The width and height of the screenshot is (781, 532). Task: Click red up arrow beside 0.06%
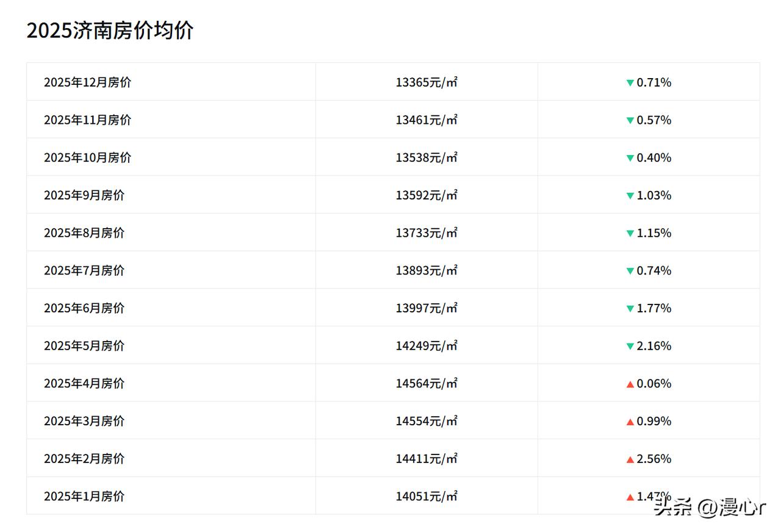pos(630,384)
